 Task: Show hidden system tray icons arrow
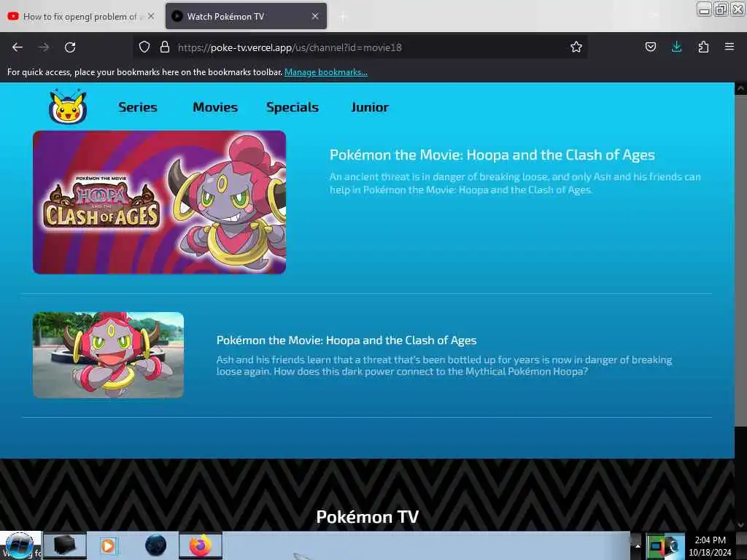point(637,545)
